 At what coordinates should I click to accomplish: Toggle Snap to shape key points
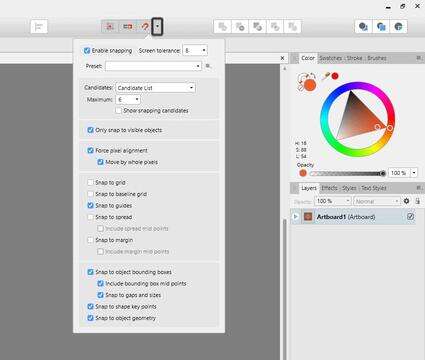(90, 306)
